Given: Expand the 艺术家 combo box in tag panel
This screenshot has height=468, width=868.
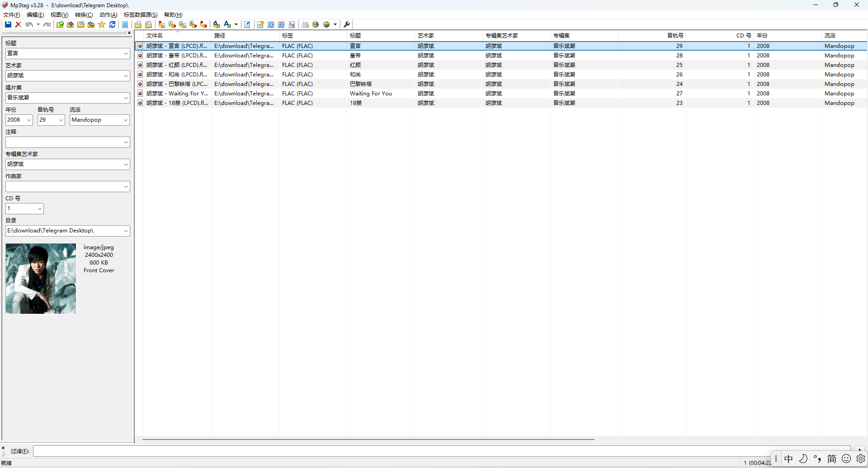Looking at the screenshot, I should click(x=126, y=76).
